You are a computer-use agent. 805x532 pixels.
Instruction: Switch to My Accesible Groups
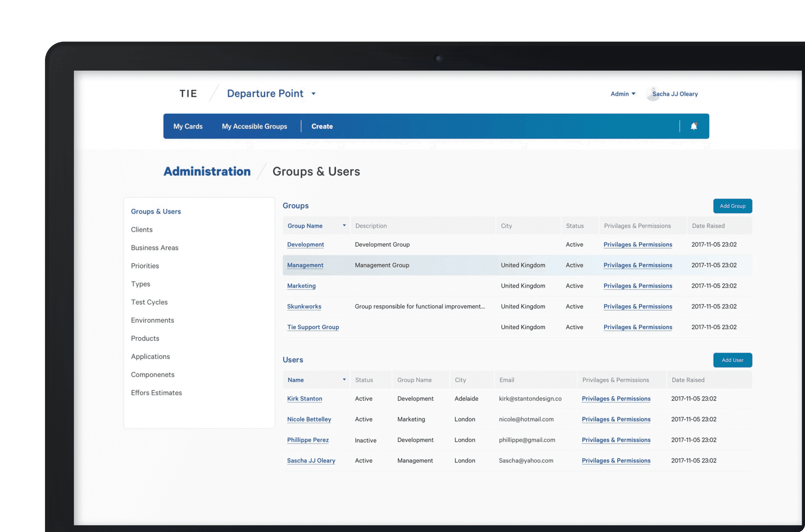coord(254,126)
